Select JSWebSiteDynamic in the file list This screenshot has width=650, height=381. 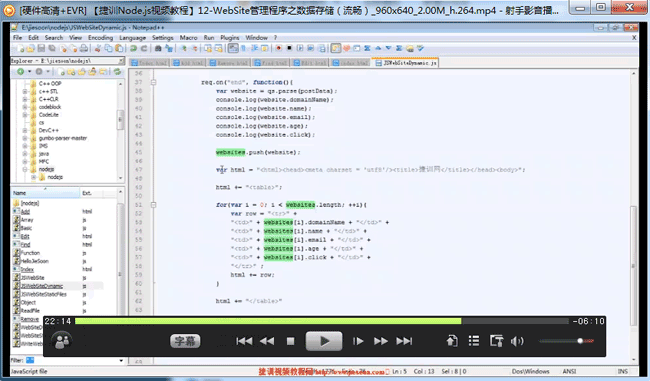(42, 286)
